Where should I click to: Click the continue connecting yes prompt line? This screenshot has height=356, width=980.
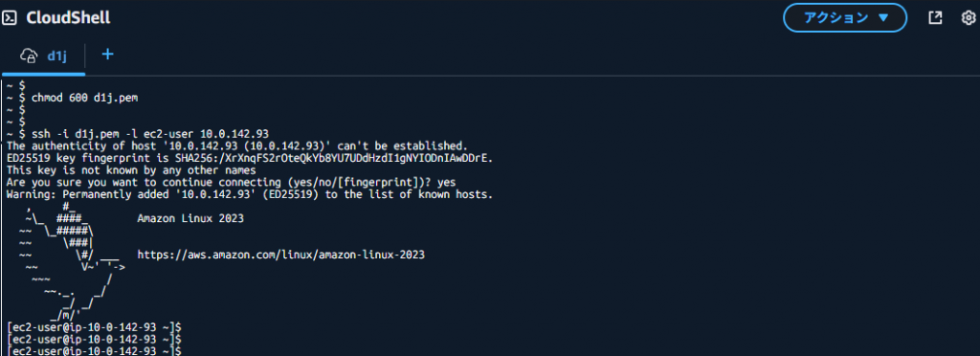click(232, 183)
